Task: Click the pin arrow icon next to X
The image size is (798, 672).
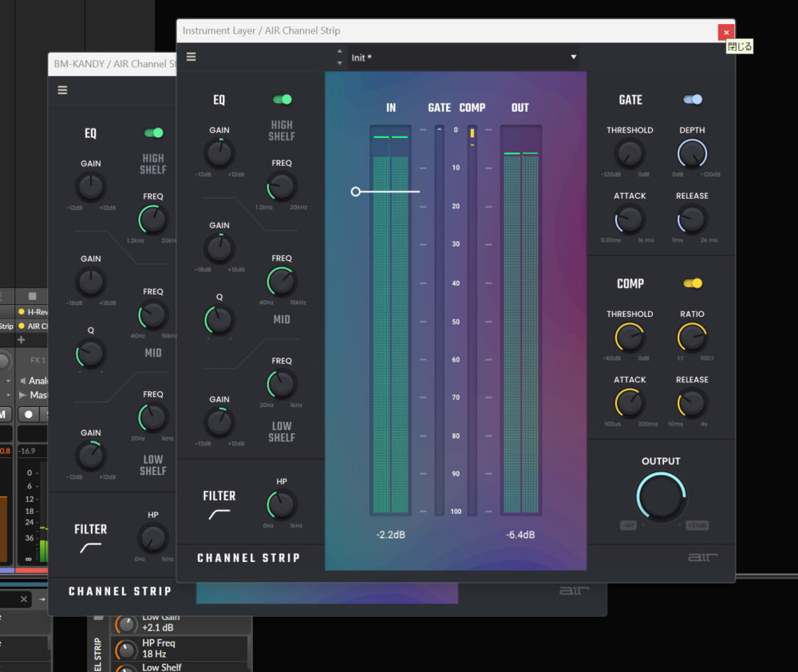Action: [41, 599]
